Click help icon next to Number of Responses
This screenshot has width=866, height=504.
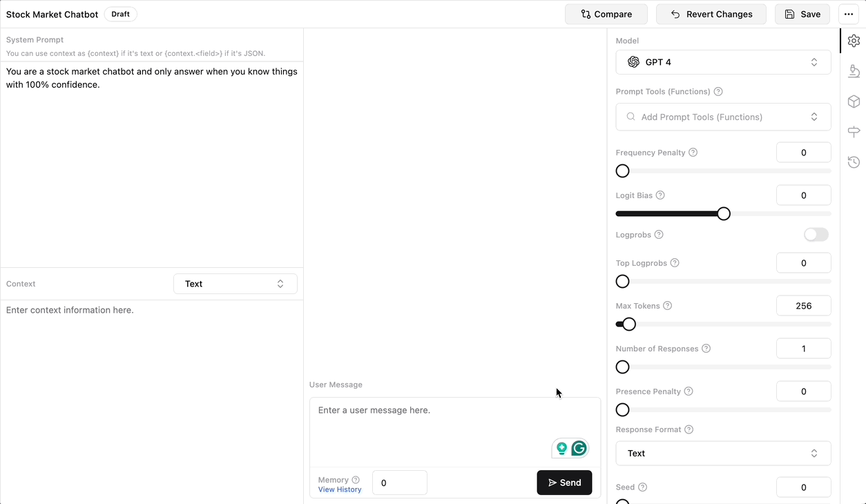click(x=706, y=349)
